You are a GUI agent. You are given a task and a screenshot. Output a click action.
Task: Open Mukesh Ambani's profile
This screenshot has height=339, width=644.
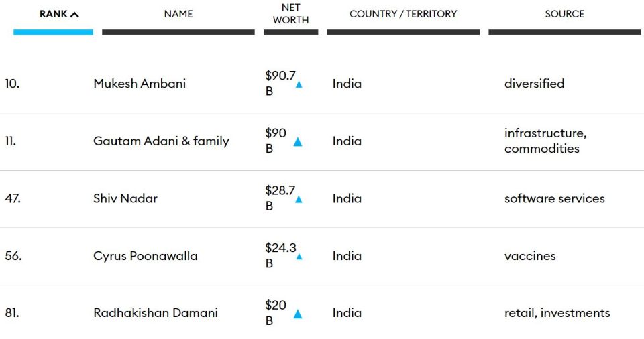coord(140,84)
